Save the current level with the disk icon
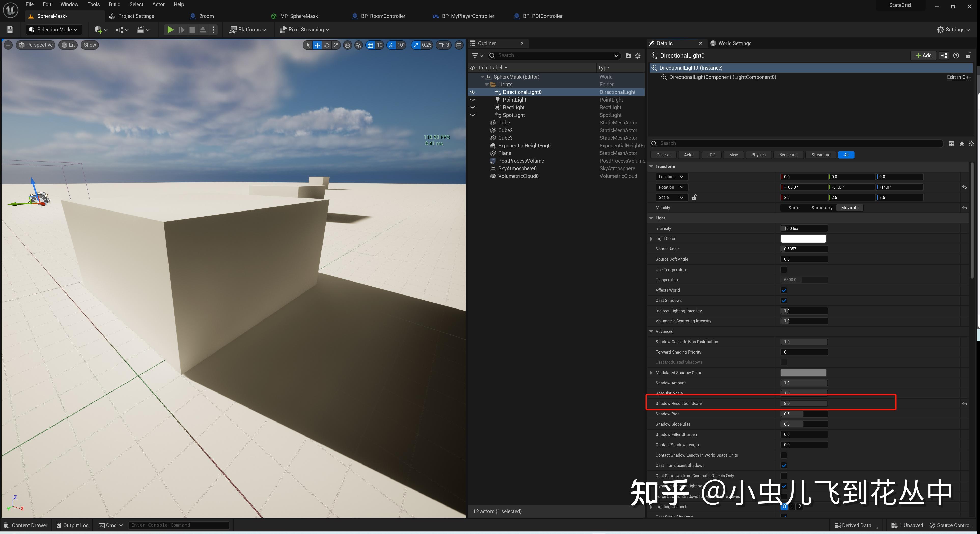 click(x=10, y=30)
